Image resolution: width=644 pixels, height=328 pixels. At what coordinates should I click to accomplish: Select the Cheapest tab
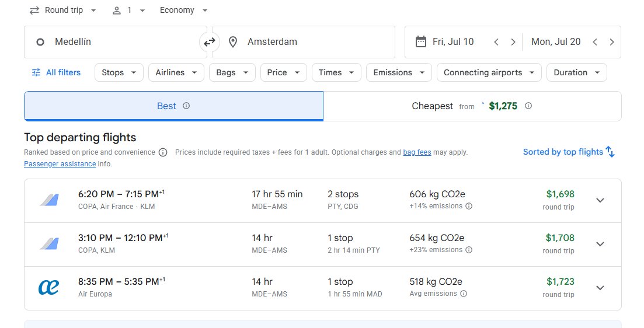pyautogui.click(x=472, y=106)
